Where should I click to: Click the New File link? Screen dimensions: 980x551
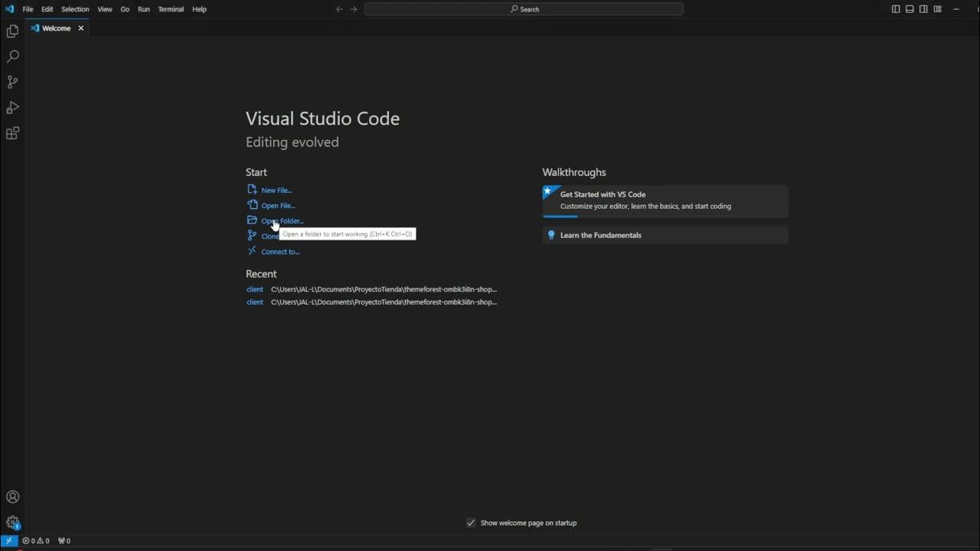click(276, 190)
